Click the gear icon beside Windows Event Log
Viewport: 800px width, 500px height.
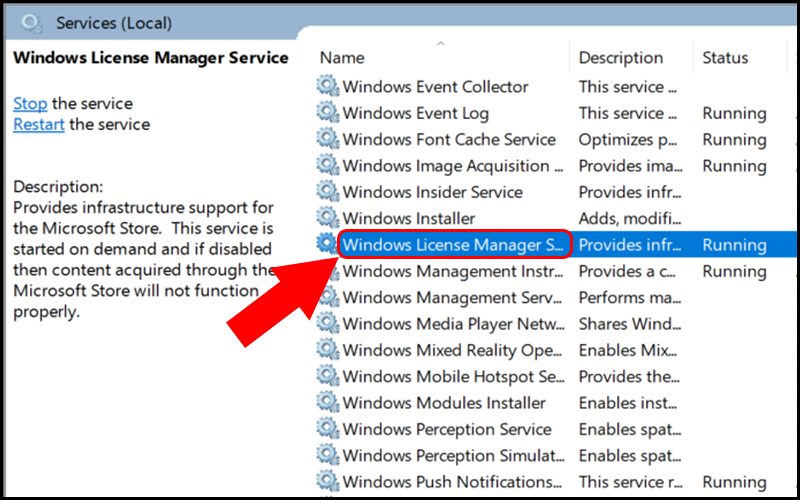[x=328, y=113]
